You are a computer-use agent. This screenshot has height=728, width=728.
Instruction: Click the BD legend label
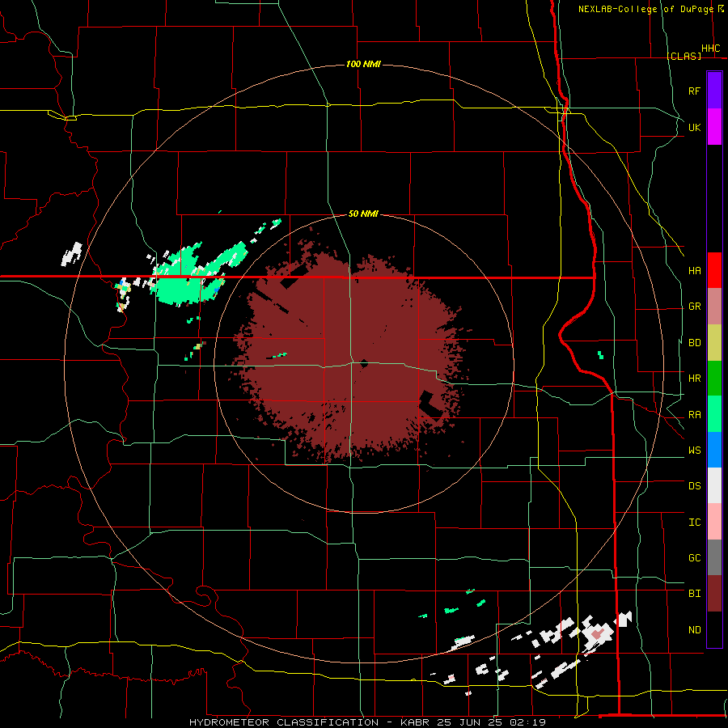click(x=694, y=343)
